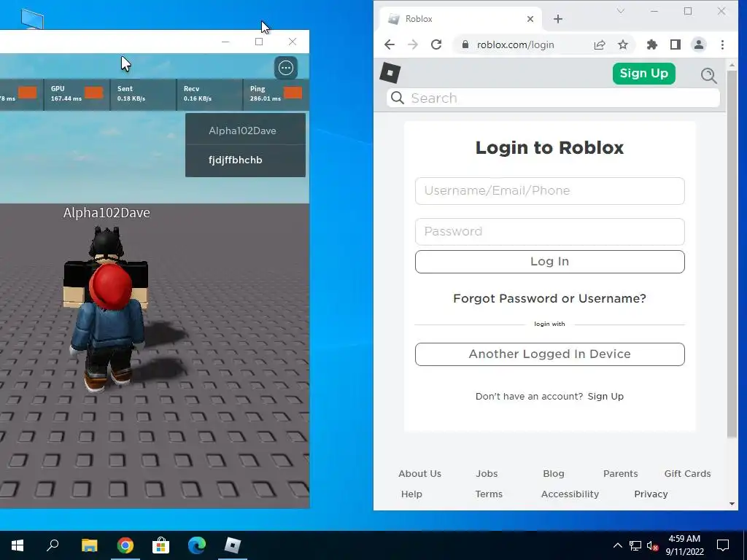
Task: Open the Help footer link
Action: click(x=411, y=494)
